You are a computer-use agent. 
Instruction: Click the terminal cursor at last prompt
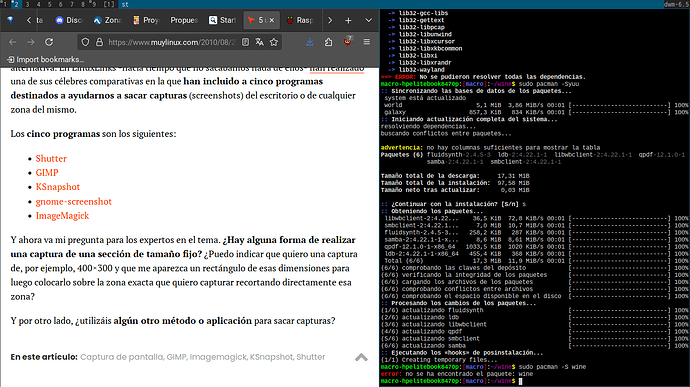coord(520,381)
